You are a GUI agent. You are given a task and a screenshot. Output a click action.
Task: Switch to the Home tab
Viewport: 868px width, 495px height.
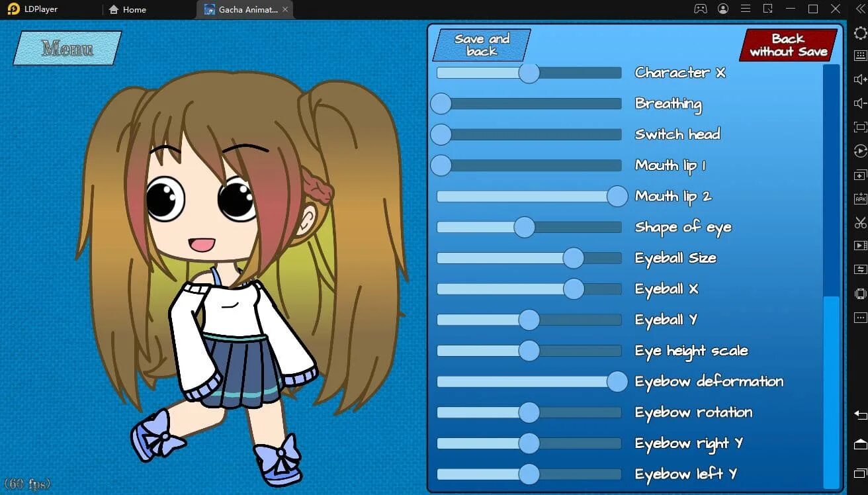(127, 9)
